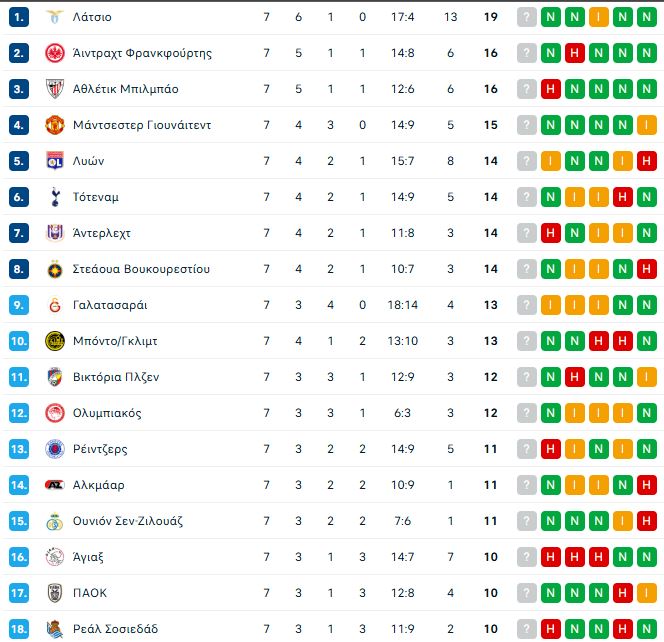
Task: Click the orange draw badge for Μάντσεστερ Γιουνάιτεντ
Action: point(647,125)
